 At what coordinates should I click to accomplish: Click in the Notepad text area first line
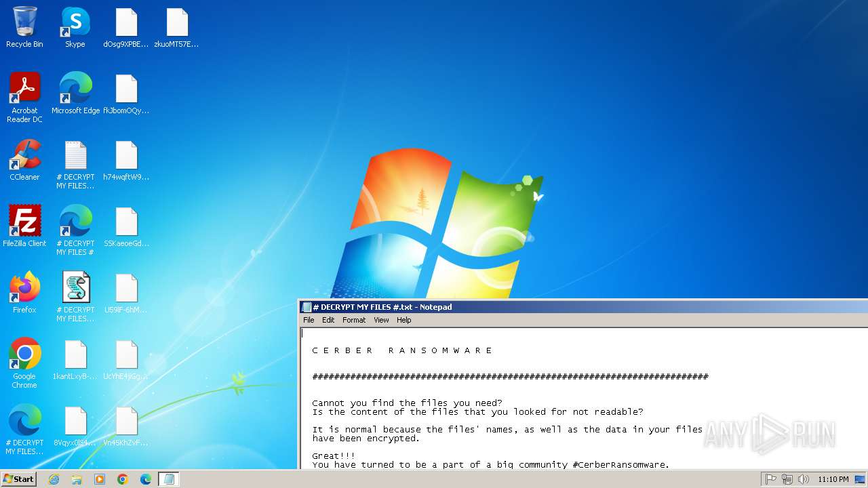[x=583, y=333]
